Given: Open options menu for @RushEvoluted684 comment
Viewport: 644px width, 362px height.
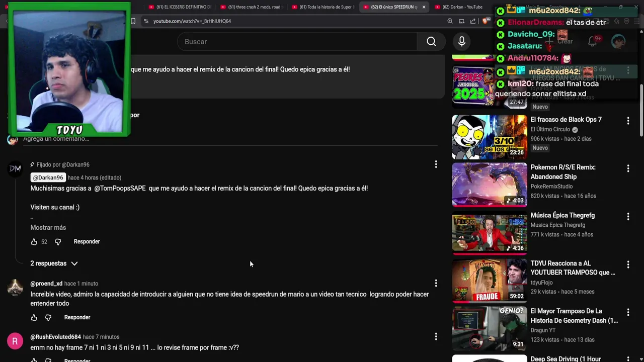Looking at the screenshot, I should point(436,337).
